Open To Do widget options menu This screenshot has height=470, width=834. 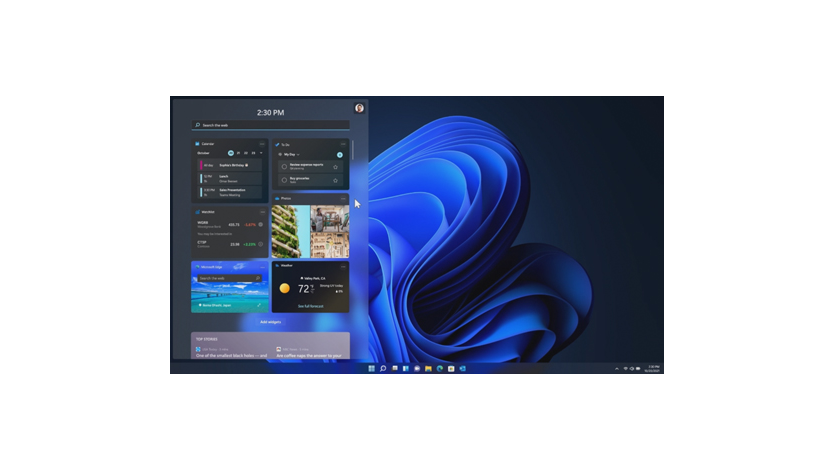click(x=343, y=144)
